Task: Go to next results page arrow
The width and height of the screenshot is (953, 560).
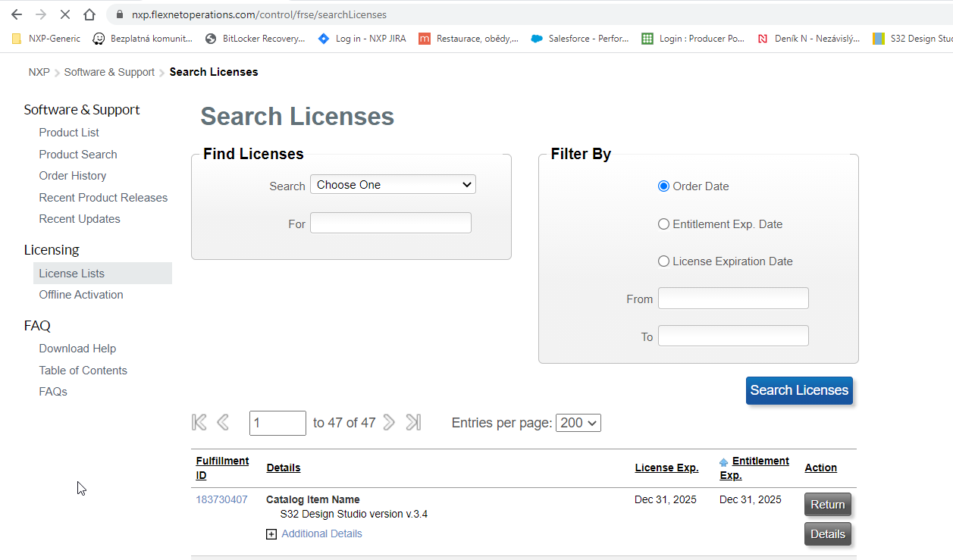Action: (x=389, y=423)
